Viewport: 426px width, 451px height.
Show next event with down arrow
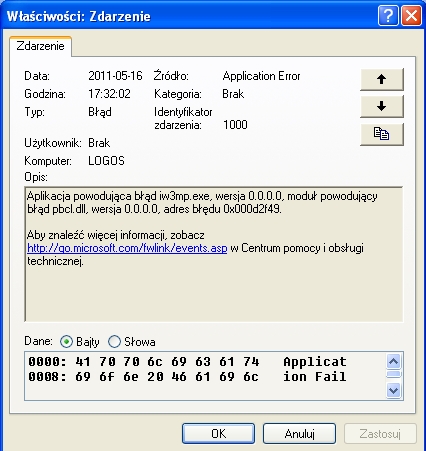(382, 107)
